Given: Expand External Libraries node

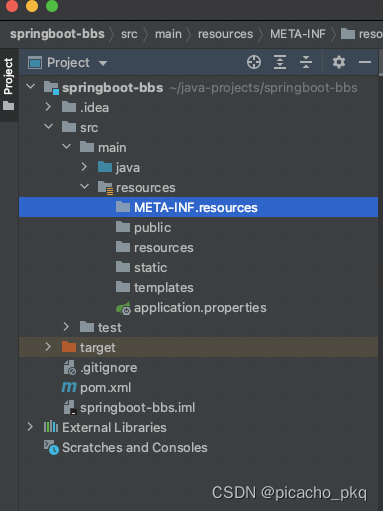Looking at the screenshot, I should 30,427.
